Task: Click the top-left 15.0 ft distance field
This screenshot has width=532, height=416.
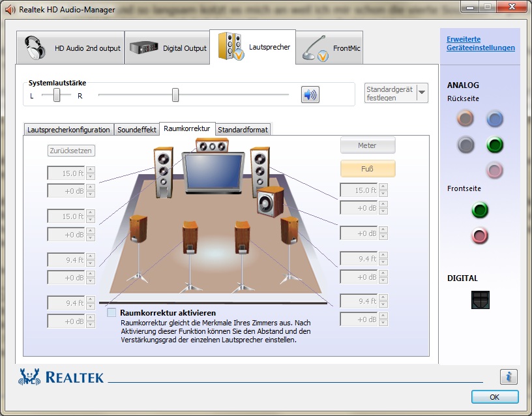Action: [66, 173]
